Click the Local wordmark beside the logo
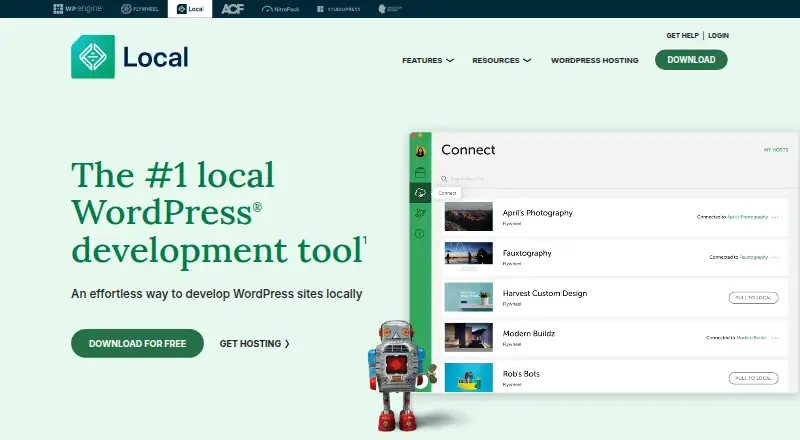 coord(156,57)
